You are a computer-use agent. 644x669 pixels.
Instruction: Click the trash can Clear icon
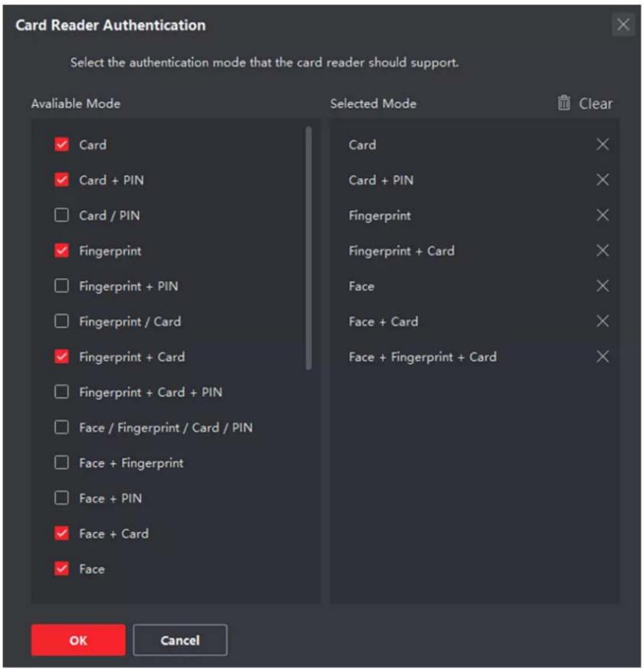tap(564, 103)
